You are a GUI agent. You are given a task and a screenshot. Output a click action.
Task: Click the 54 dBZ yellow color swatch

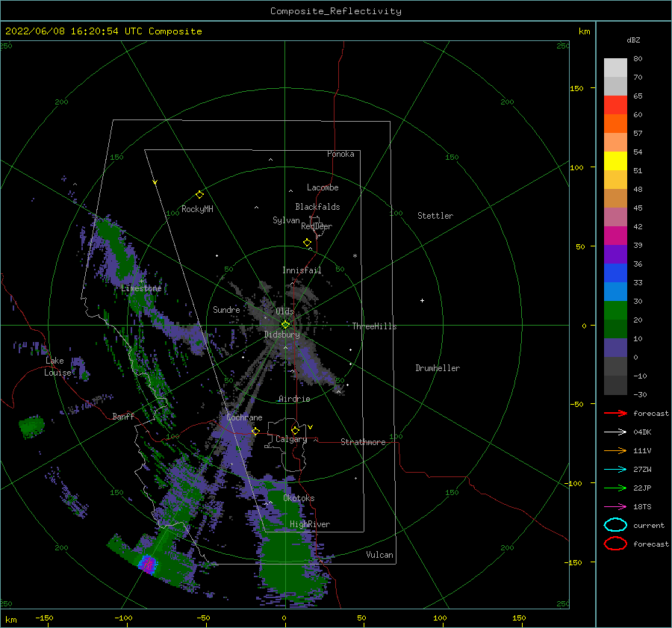click(x=615, y=161)
